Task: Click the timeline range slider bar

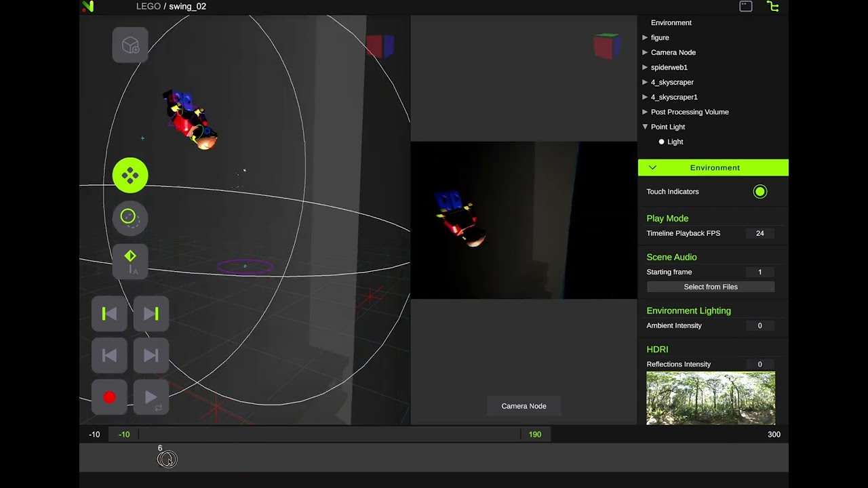Action: coord(330,434)
